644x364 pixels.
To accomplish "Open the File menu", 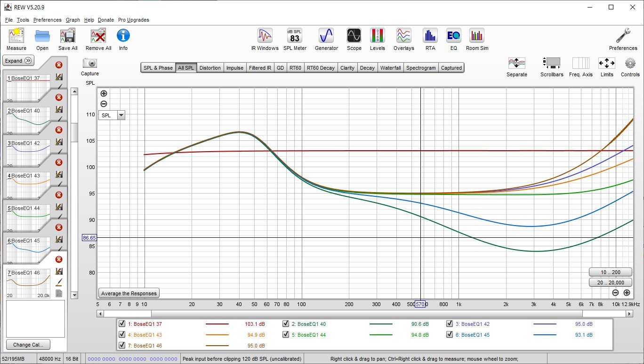I will coord(9,20).
